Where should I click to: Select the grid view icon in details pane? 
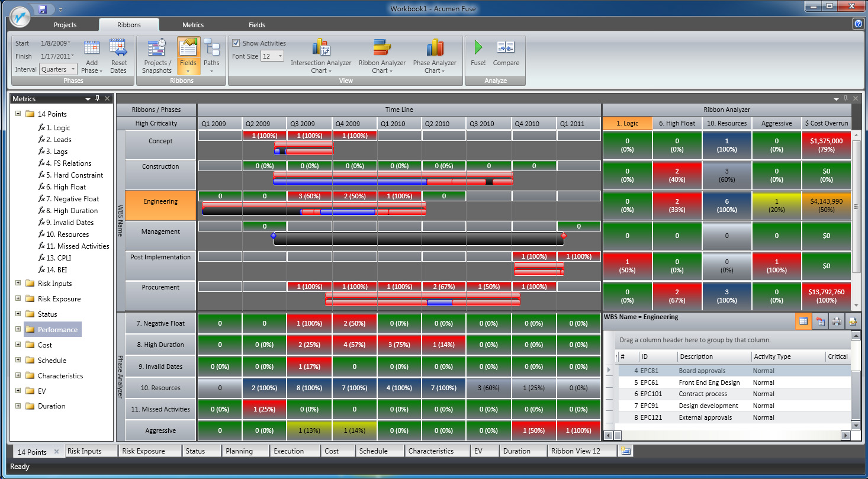point(803,322)
